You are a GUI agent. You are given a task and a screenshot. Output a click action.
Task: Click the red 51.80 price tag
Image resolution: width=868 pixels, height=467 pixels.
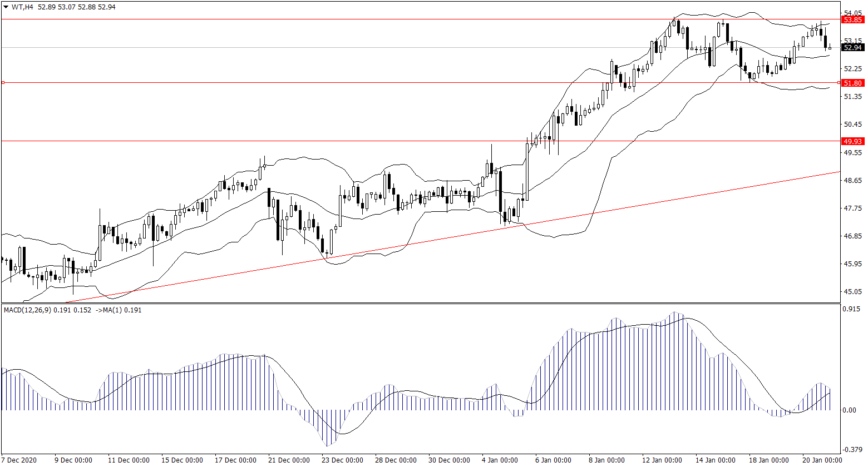click(x=852, y=83)
